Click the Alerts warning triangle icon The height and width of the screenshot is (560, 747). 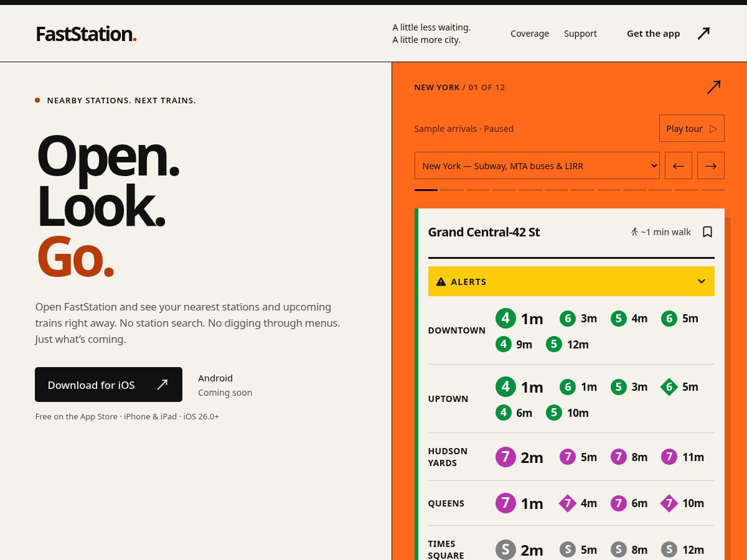[441, 281]
